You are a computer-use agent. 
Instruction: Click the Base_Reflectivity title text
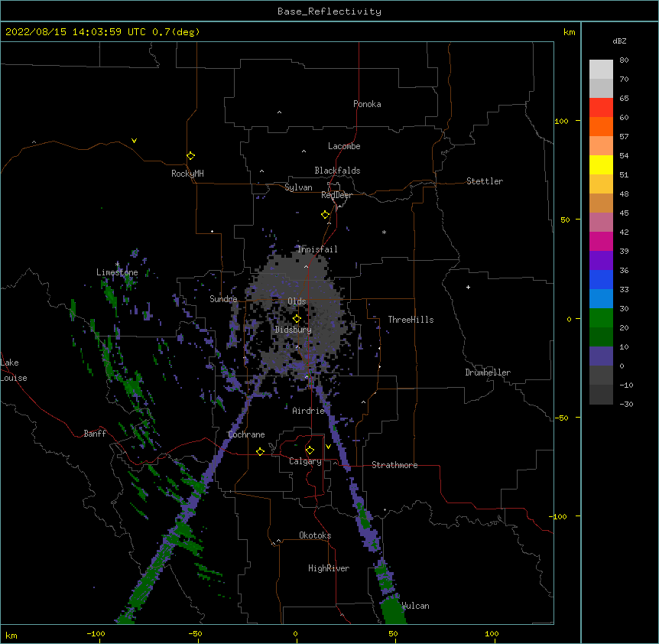click(x=329, y=11)
